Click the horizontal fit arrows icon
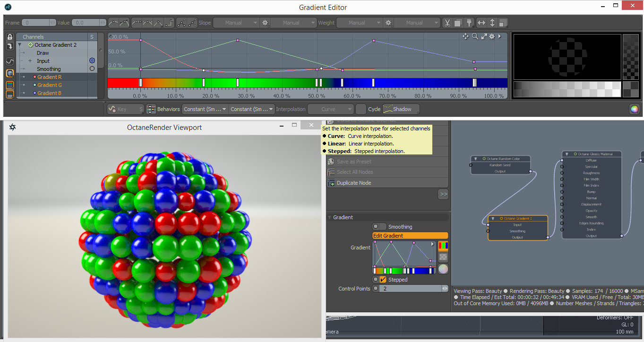Viewport: 644px width, 342px height. [481, 23]
